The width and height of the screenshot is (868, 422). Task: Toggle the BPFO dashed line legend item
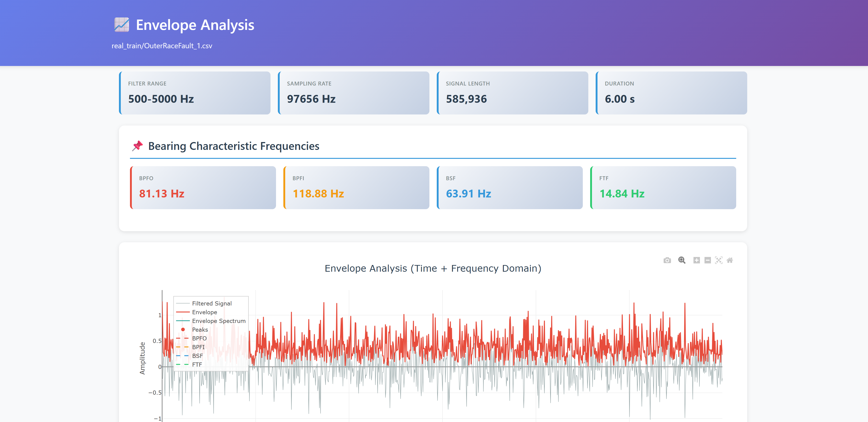pos(199,338)
